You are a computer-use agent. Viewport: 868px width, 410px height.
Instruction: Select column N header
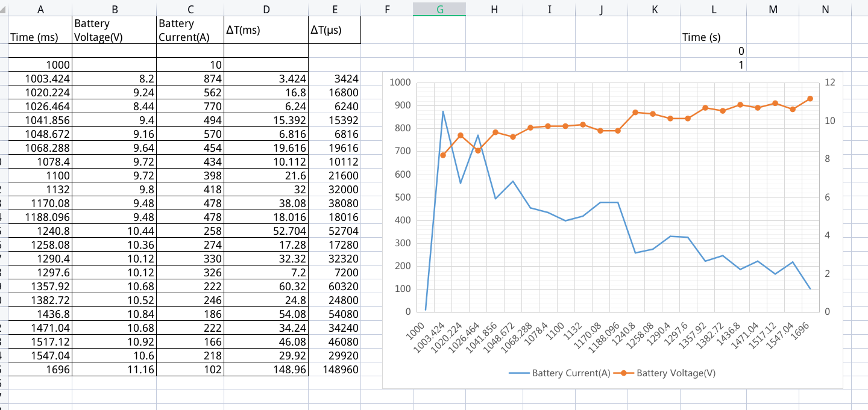(x=825, y=9)
